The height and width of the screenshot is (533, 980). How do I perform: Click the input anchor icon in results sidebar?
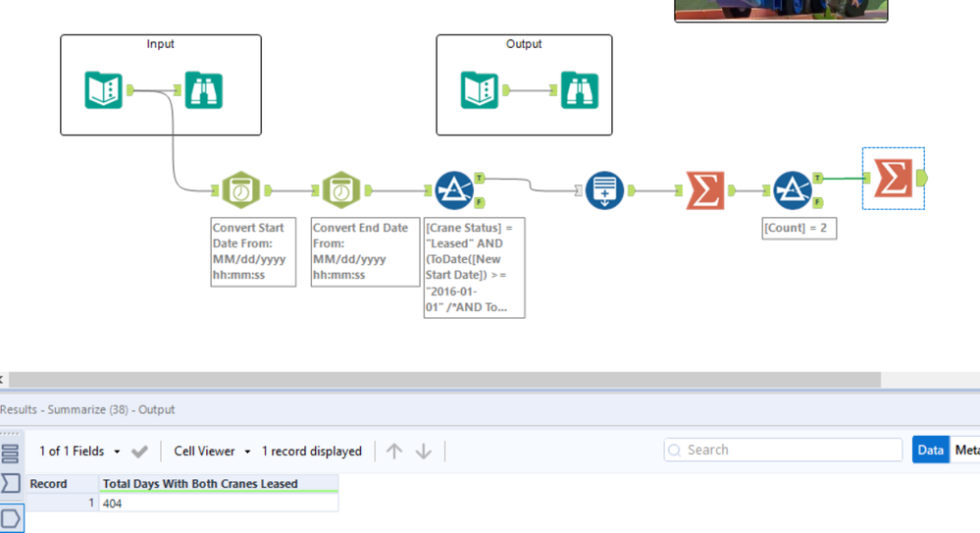click(x=11, y=483)
